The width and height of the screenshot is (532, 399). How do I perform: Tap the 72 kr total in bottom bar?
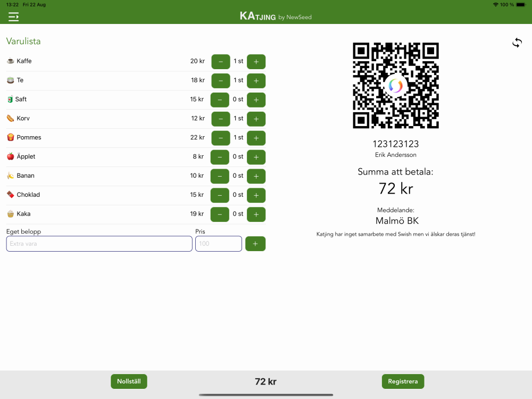pyautogui.click(x=265, y=381)
